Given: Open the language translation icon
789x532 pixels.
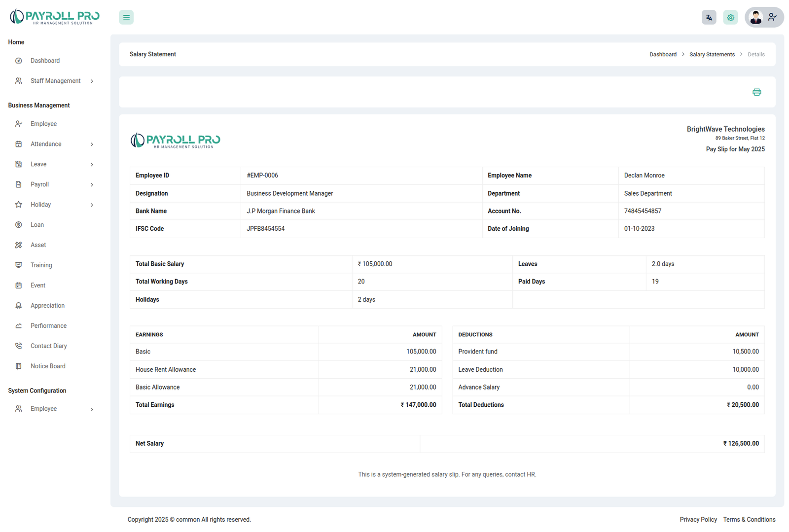Looking at the screenshot, I should pyautogui.click(x=709, y=17).
